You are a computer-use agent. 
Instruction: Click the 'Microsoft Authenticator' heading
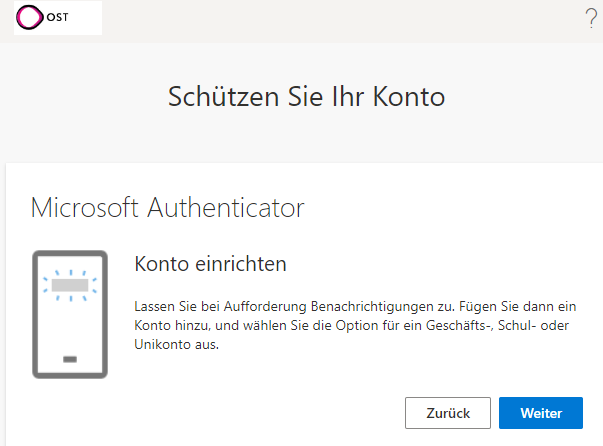point(167,208)
